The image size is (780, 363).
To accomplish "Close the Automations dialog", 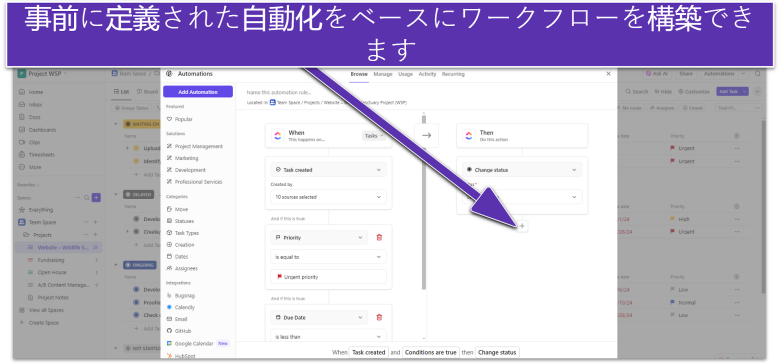I will (x=608, y=74).
